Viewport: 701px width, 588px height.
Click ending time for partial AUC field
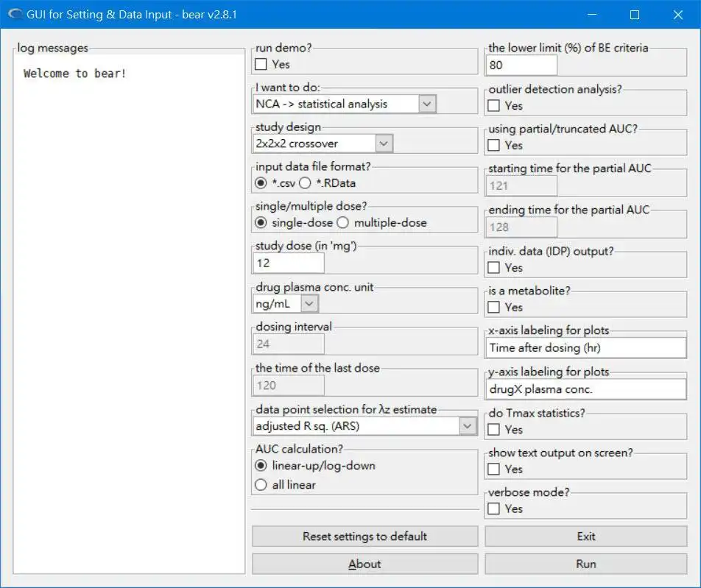tap(521, 227)
